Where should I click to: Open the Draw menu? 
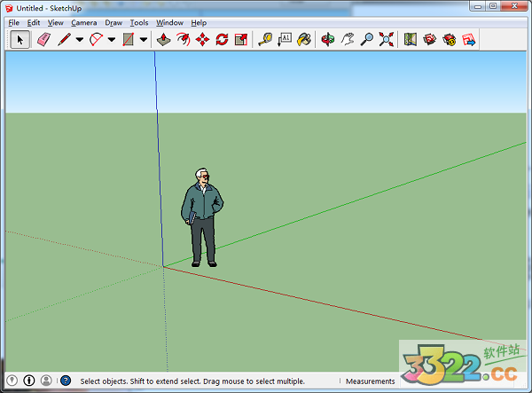[113, 23]
